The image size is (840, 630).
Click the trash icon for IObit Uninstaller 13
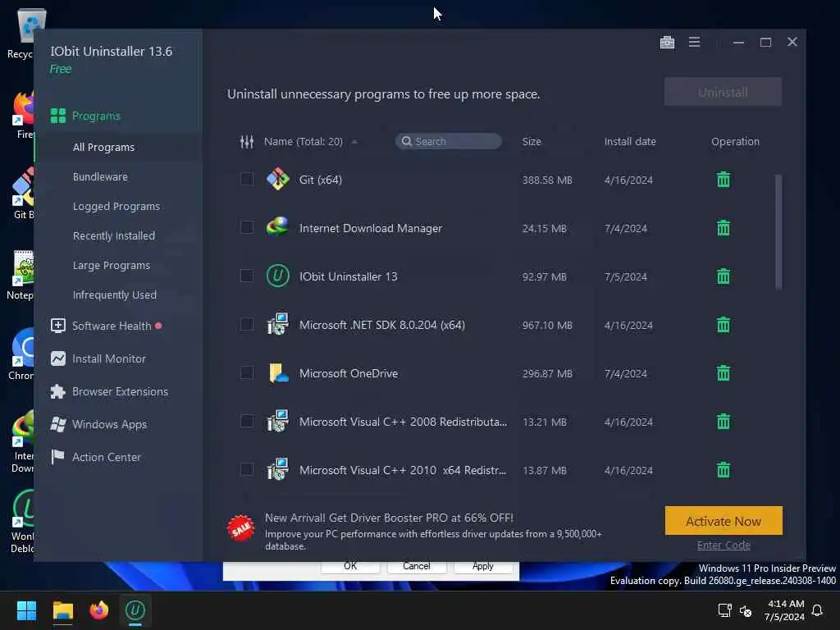[724, 276]
